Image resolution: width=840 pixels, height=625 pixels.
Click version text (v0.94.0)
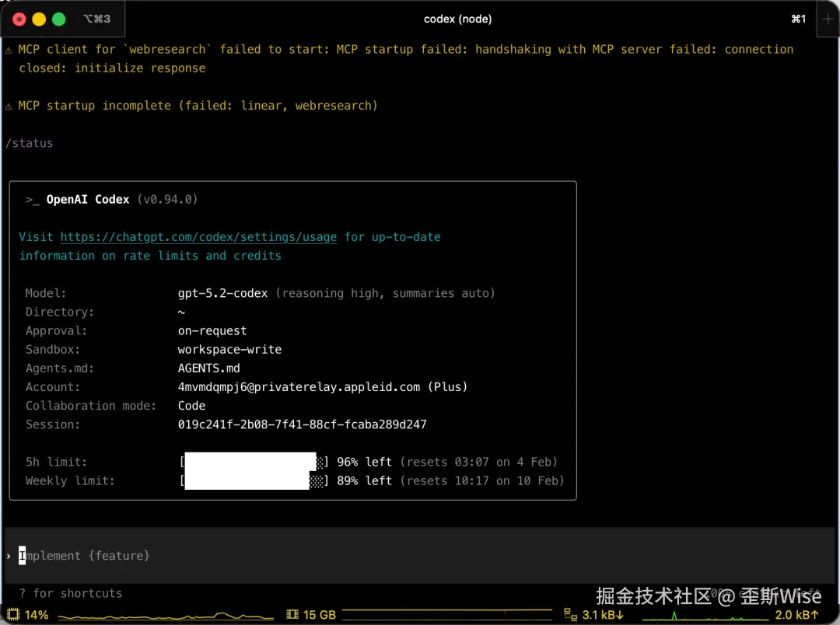click(168, 199)
